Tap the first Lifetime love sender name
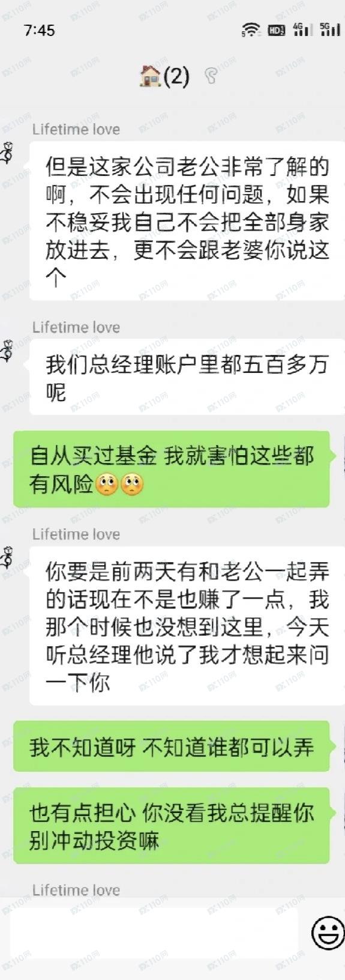 click(76, 130)
